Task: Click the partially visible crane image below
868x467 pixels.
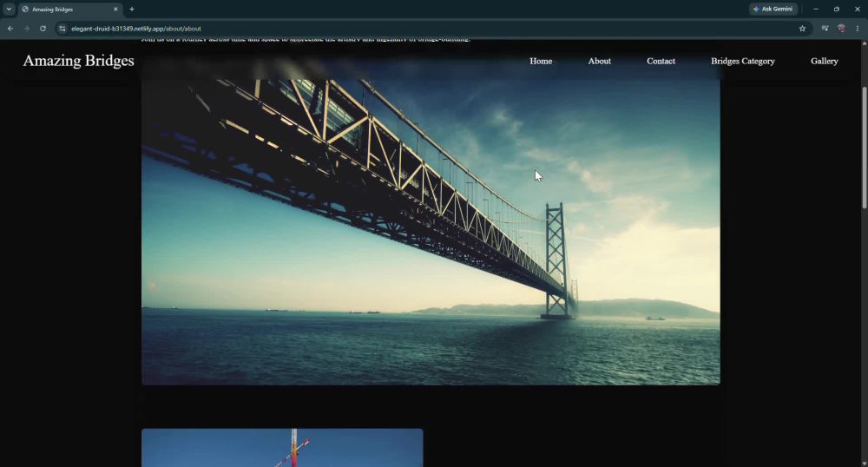Action: tap(282, 448)
